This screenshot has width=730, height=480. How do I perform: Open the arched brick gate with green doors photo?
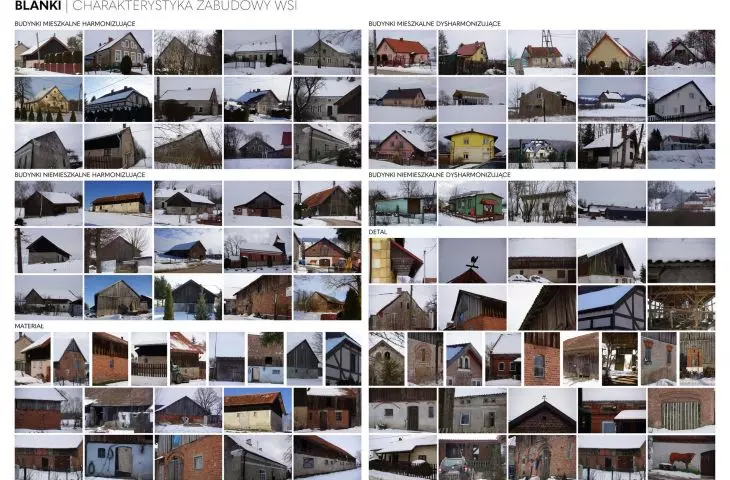pyautogui.click(x=681, y=410)
